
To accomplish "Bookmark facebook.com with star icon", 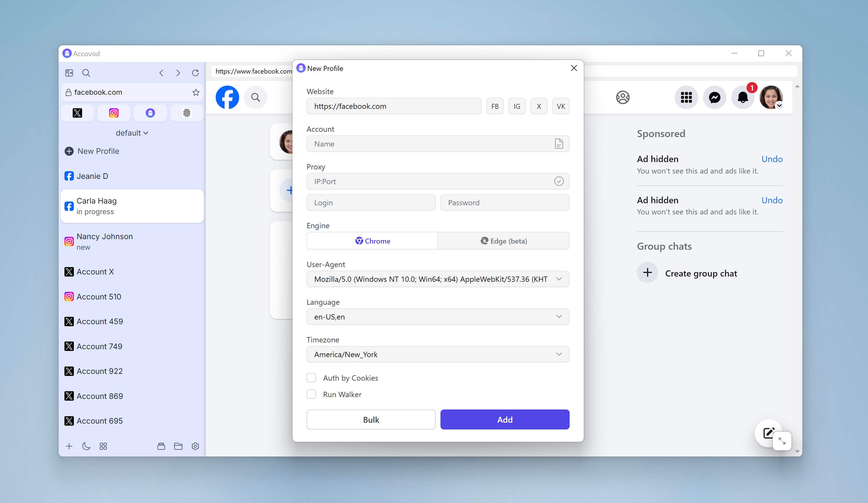I will pyautogui.click(x=196, y=92).
